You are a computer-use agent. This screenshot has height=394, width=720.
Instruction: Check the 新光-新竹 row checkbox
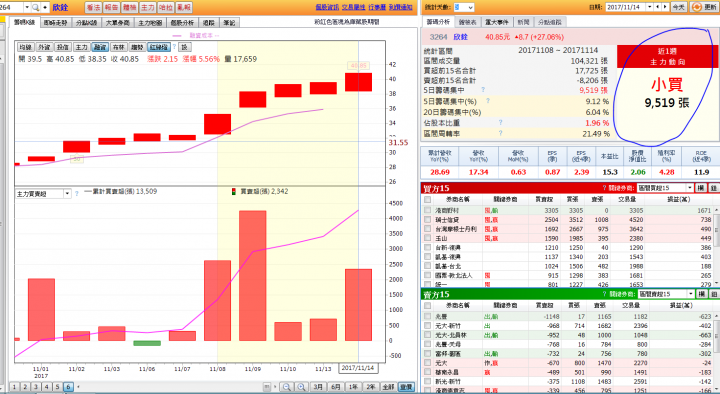[428, 381]
